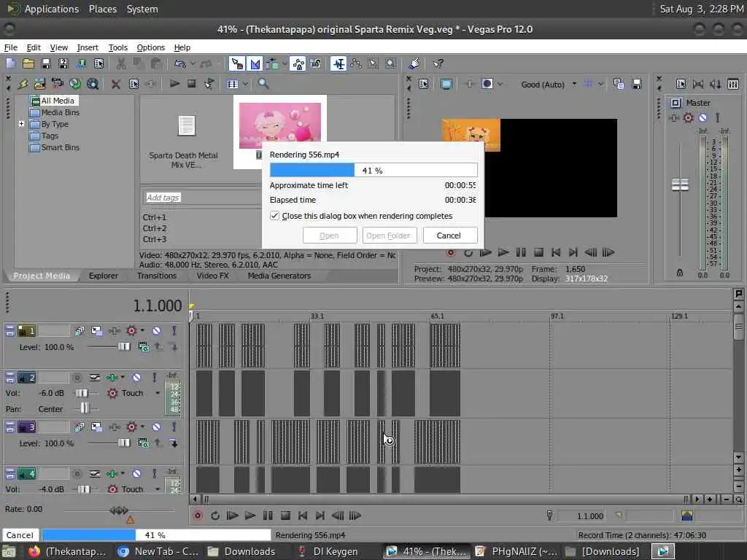Stop playback in timeline transport bar
This screenshot has width=747, height=560.
tap(285, 516)
